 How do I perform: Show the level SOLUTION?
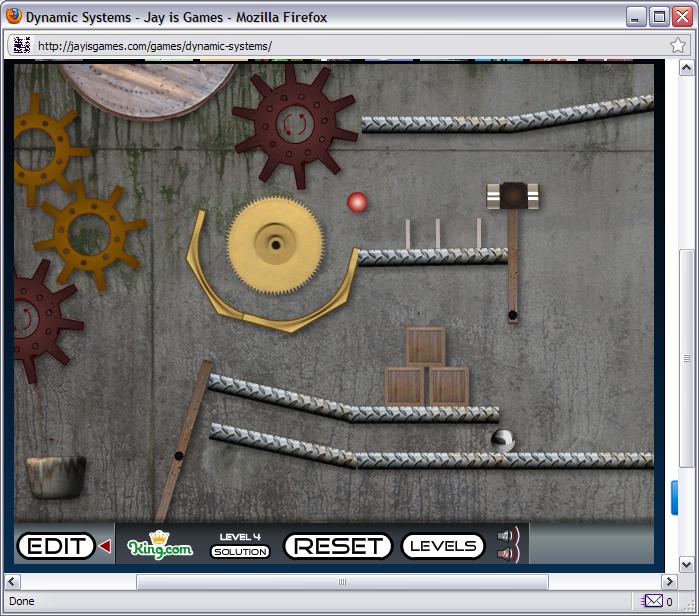[240, 552]
